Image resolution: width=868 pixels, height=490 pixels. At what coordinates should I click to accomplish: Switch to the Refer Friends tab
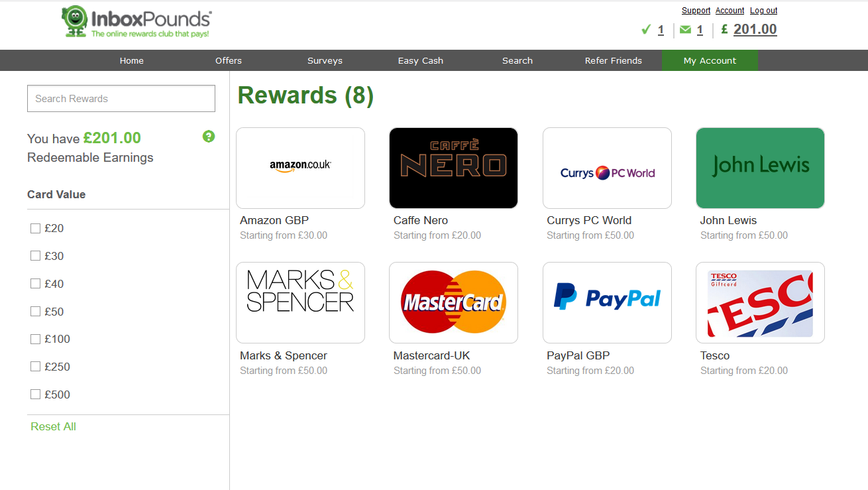(x=614, y=60)
